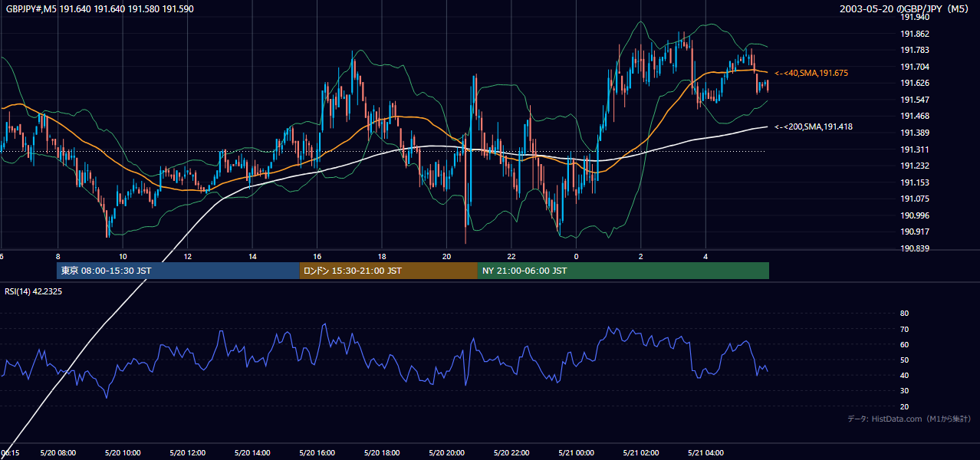The height and width of the screenshot is (460, 980).
Task: Click RSI scale value 60
Action: coord(904,344)
